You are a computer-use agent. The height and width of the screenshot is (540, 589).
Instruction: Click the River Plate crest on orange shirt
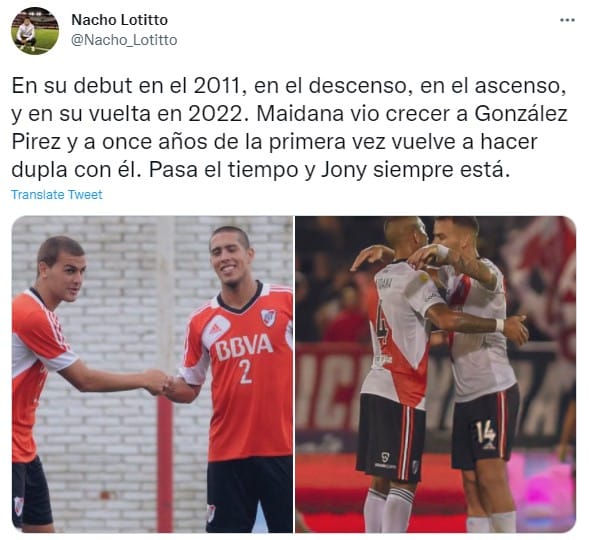point(268,318)
